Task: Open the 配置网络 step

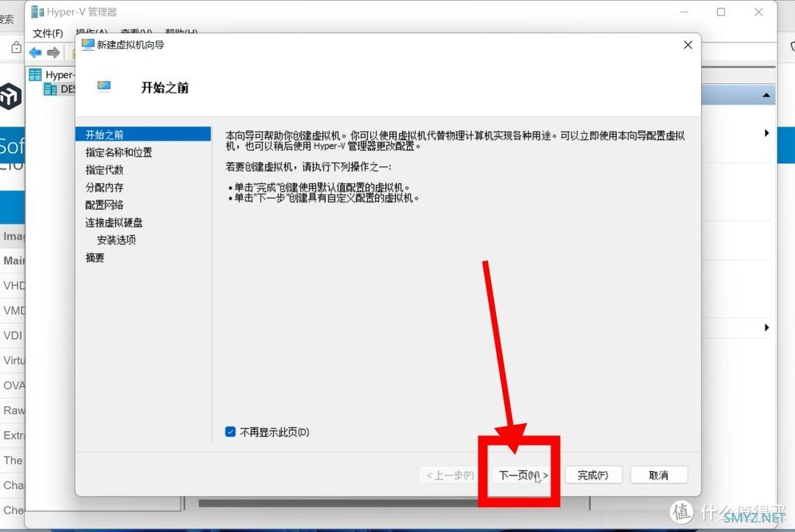Action: (x=105, y=205)
